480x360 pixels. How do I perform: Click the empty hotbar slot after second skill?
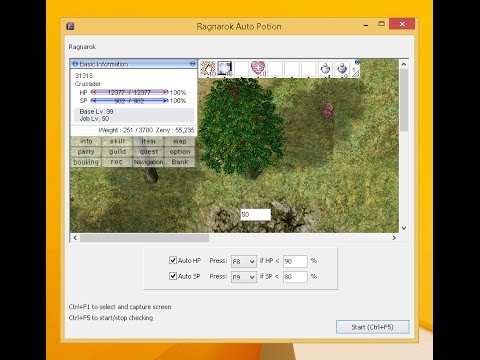241,68
